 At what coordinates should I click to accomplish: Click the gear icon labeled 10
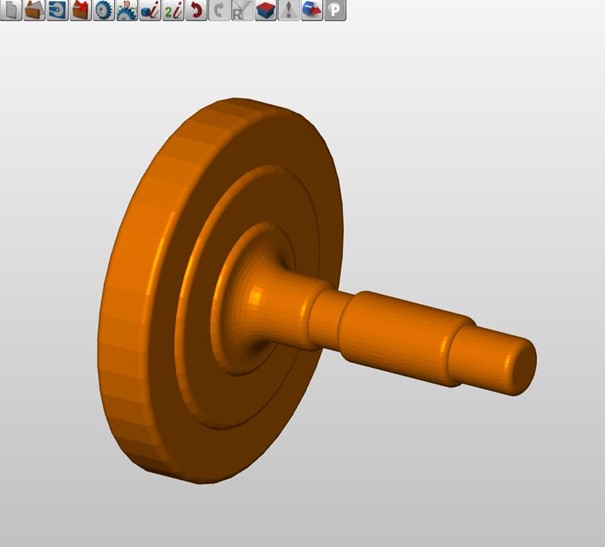(127, 12)
